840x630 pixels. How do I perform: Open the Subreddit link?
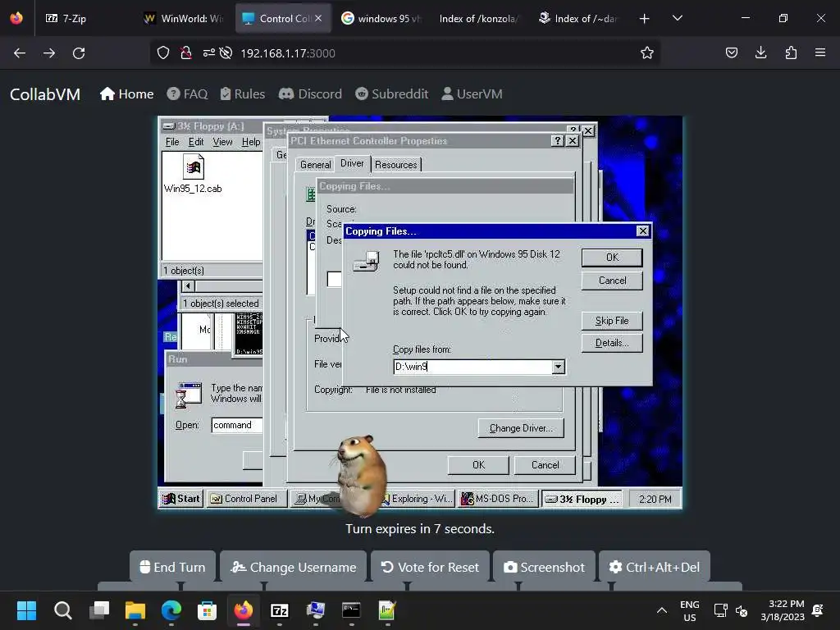(x=391, y=94)
